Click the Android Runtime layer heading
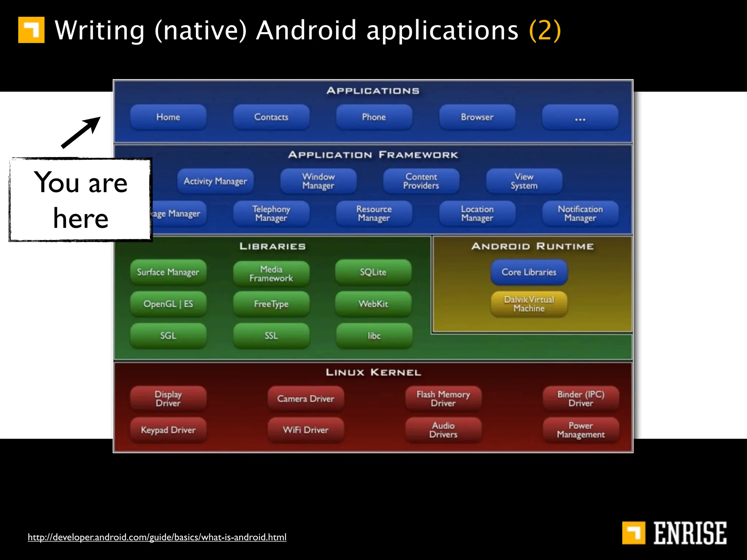 point(533,246)
